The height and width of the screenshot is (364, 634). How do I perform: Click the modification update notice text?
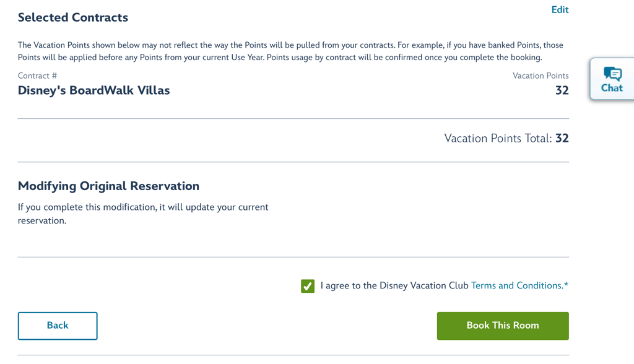point(143,214)
